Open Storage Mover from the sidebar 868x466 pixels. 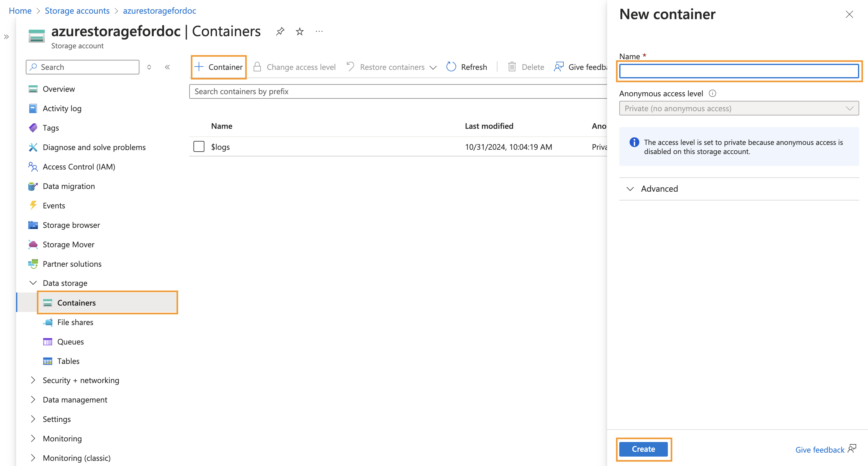[68, 244]
